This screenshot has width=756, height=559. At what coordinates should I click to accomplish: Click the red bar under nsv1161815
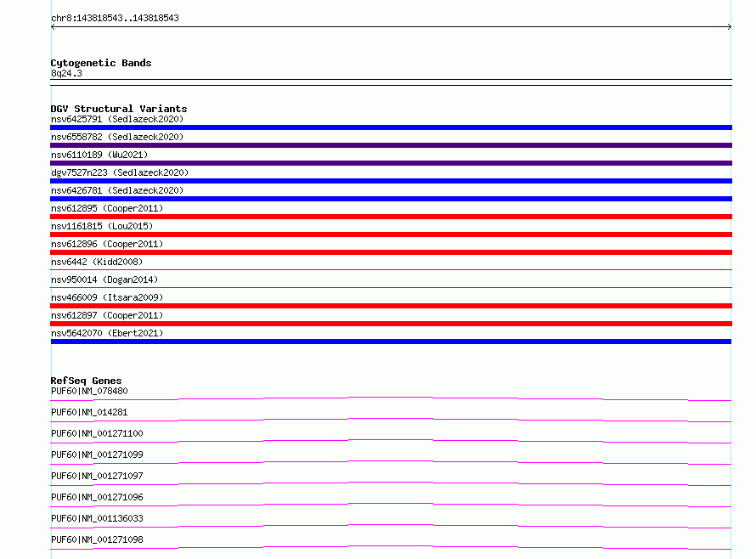click(x=391, y=234)
